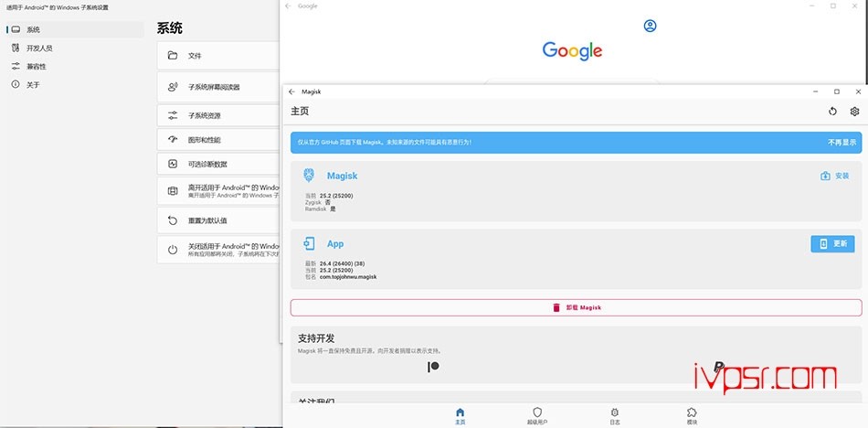Click the Patreon icon under 支持开发
Viewport: 868px width, 428px height.
pos(433,367)
